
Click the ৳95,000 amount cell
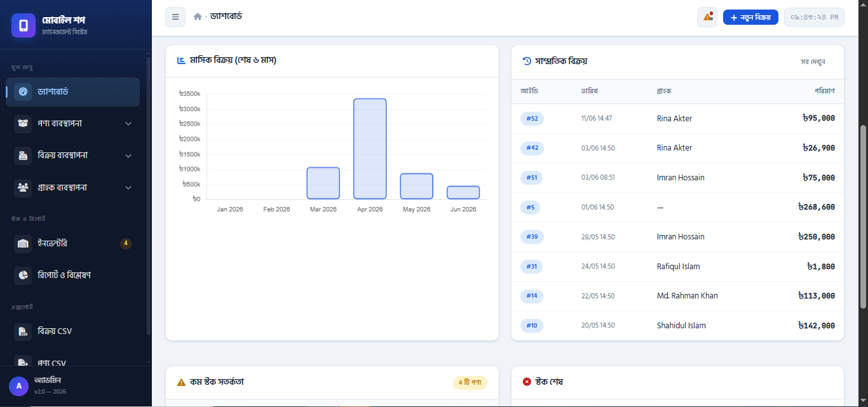(818, 118)
